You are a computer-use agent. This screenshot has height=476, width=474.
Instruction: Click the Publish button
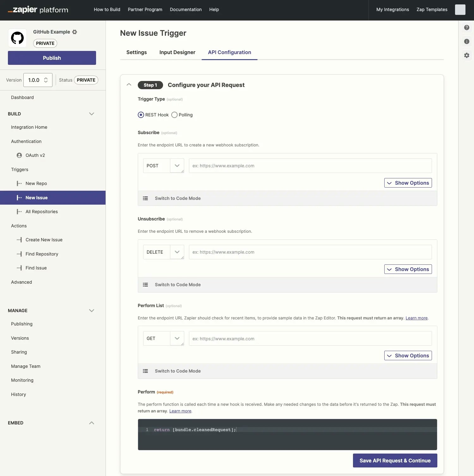[52, 58]
